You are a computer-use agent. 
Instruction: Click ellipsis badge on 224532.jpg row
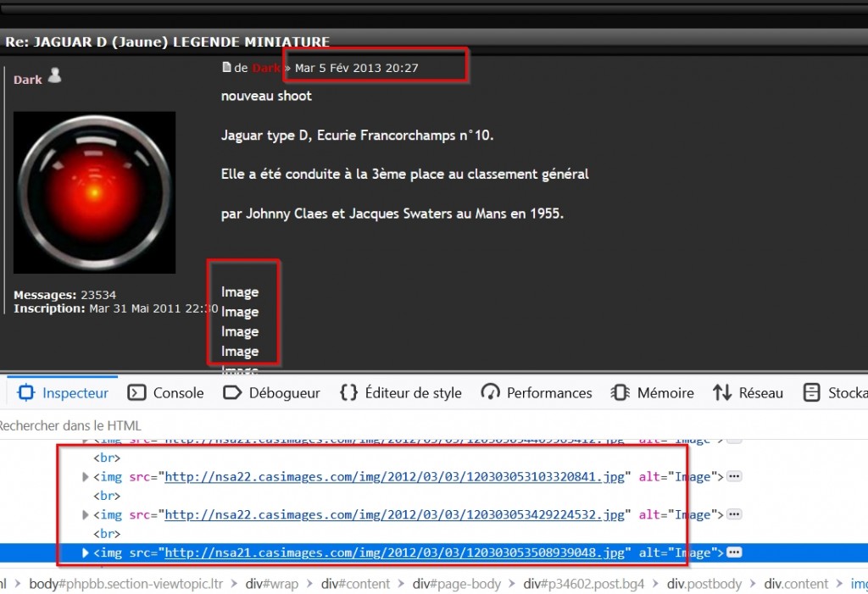pyautogui.click(x=734, y=515)
